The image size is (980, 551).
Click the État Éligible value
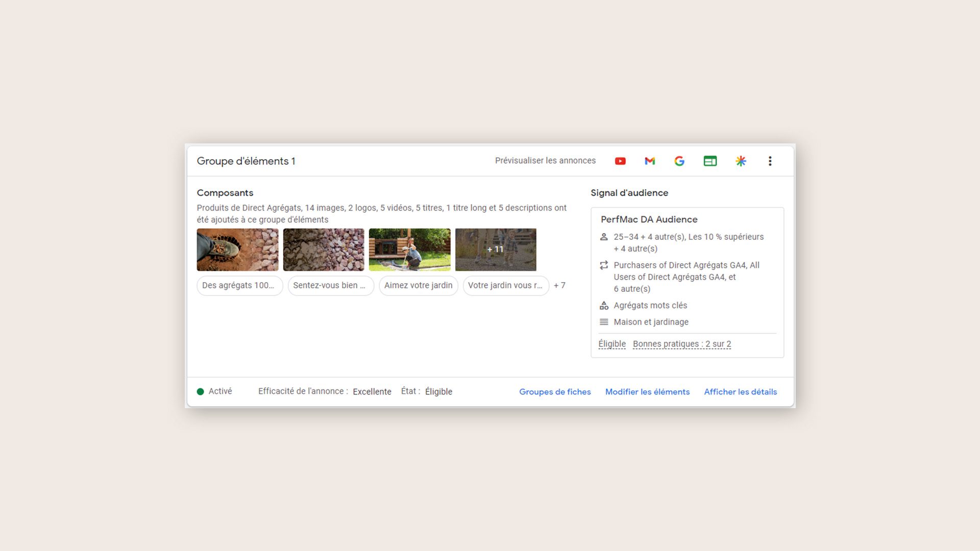coord(438,392)
